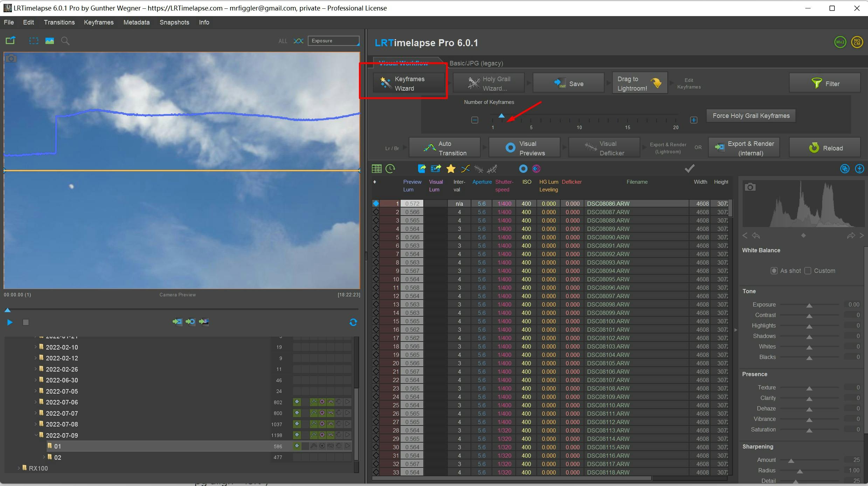
Task: Expand the 02 subfolder
Action: [x=44, y=457]
